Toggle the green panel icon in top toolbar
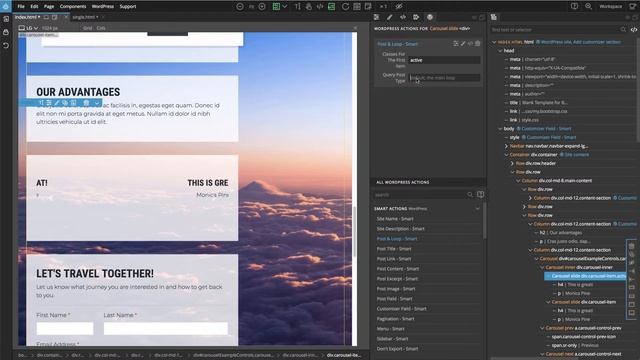Viewport: 640px width, 360px height. [331, 7]
